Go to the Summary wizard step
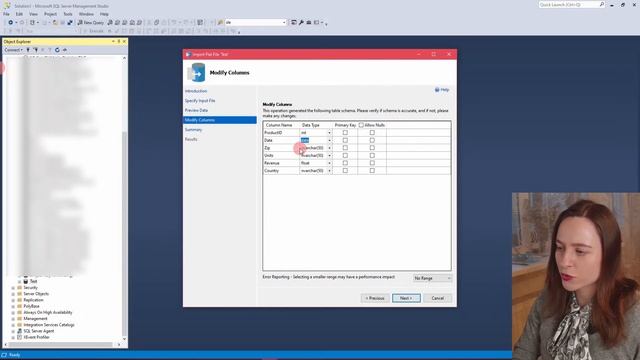 [193, 130]
